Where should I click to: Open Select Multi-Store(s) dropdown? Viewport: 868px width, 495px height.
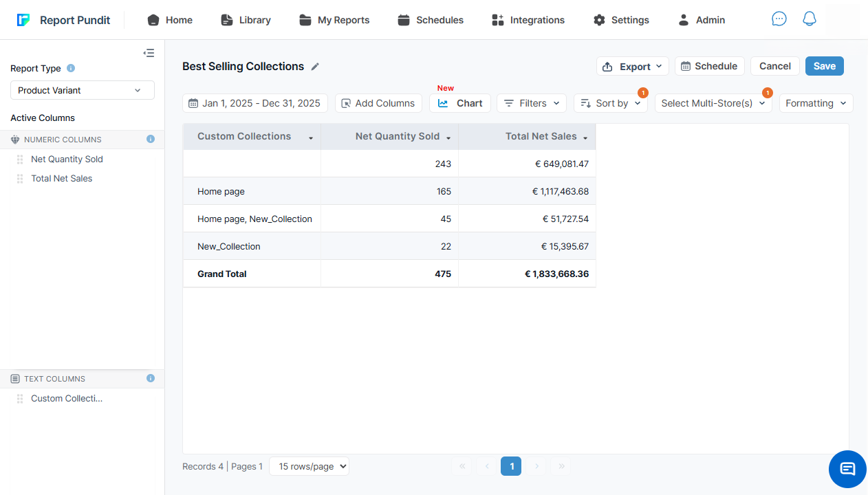713,103
